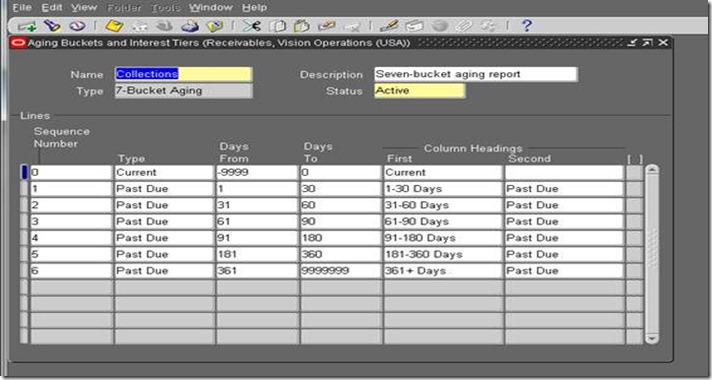Click the Oracle logo in the form title bar
Image resolution: width=712 pixels, height=380 pixels.
[19, 43]
